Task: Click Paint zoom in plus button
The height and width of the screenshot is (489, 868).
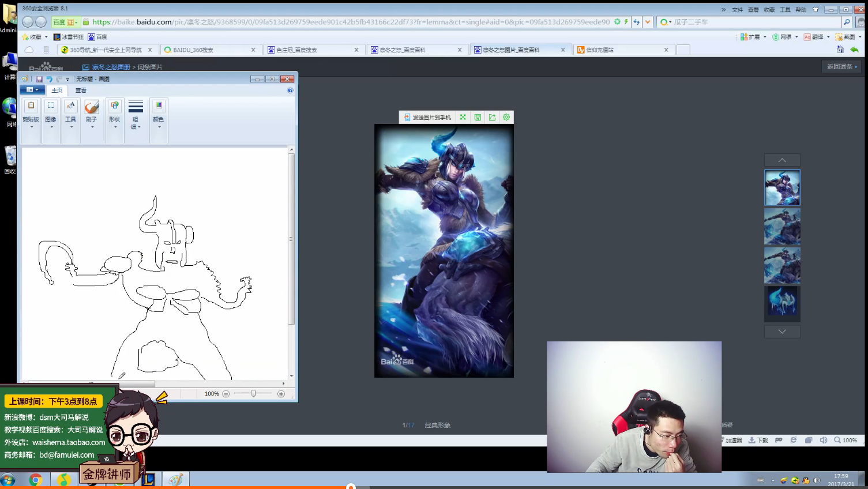Action: [x=281, y=394]
